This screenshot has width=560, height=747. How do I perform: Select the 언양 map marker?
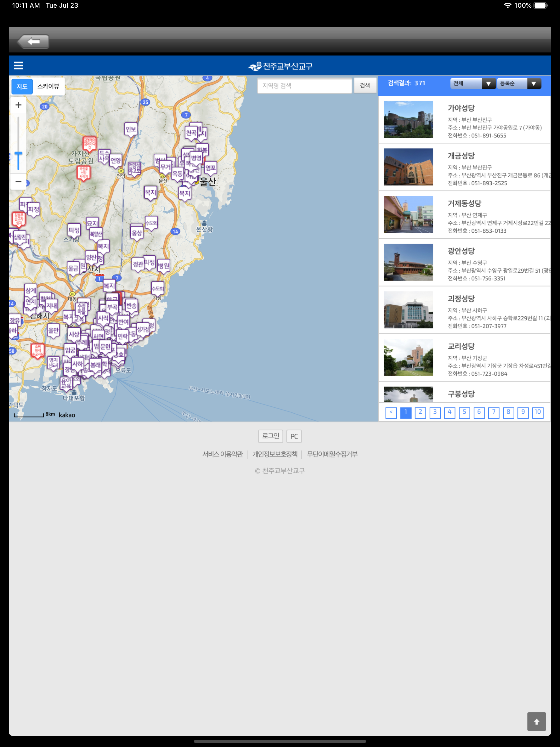(x=116, y=161)
